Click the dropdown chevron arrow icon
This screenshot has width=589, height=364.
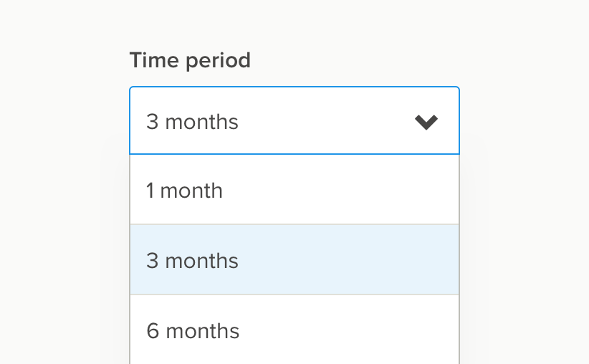(426, 122)
